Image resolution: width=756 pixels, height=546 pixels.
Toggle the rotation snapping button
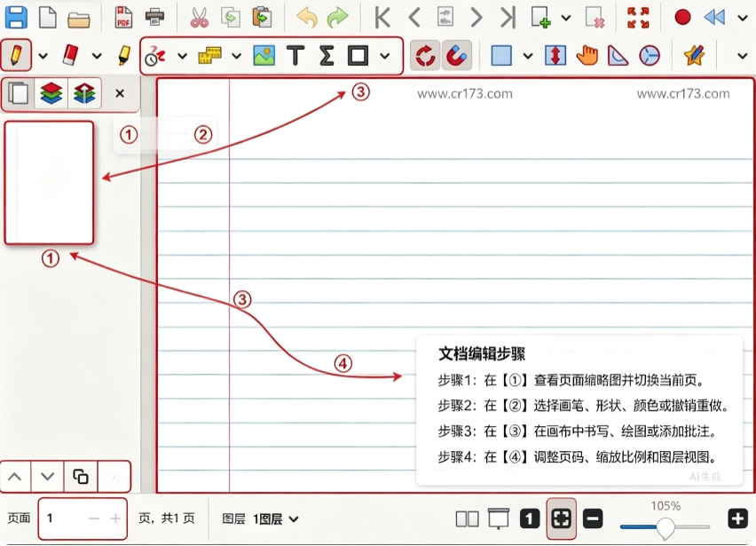[425, 55]
